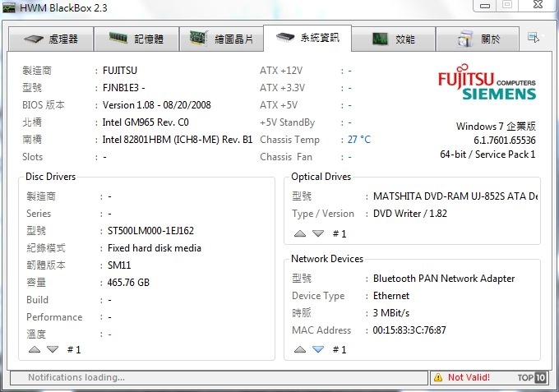The width and height of the screenshot is (559, 392).
Task: Click the Disc Drivers group title
Action: [51, 177]
